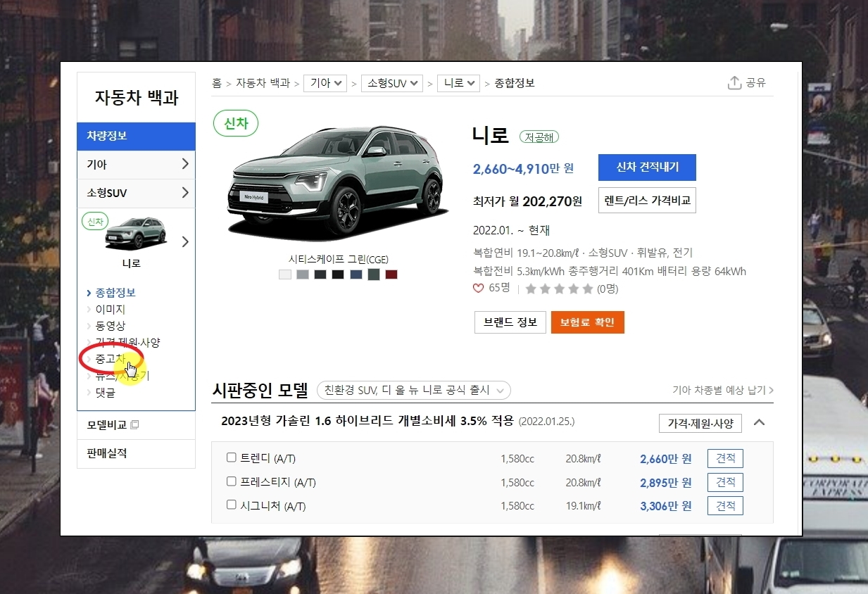
Task: Expand the 소형SUV sidebar arrow
Action: tap(185, 192)
